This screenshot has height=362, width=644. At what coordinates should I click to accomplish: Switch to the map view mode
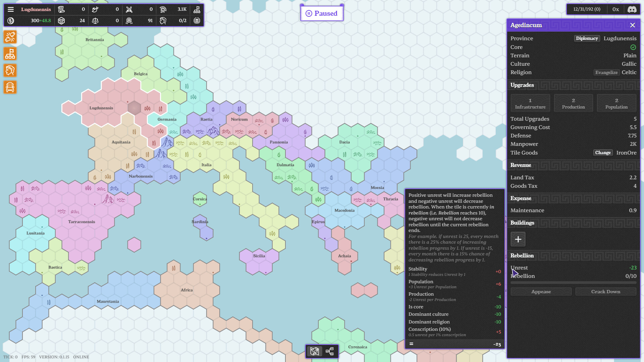click(314, 351)
